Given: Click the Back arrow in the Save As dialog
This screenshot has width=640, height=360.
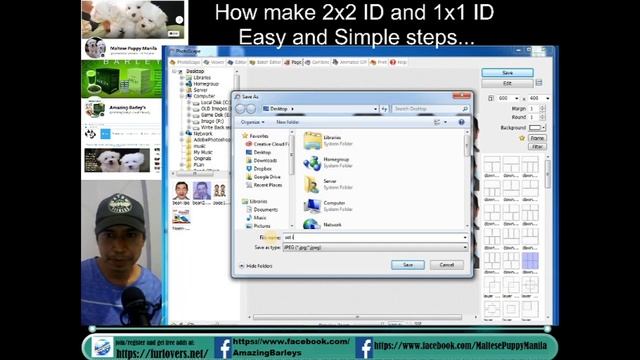Looking at the screenshot, I should (240, 109).
